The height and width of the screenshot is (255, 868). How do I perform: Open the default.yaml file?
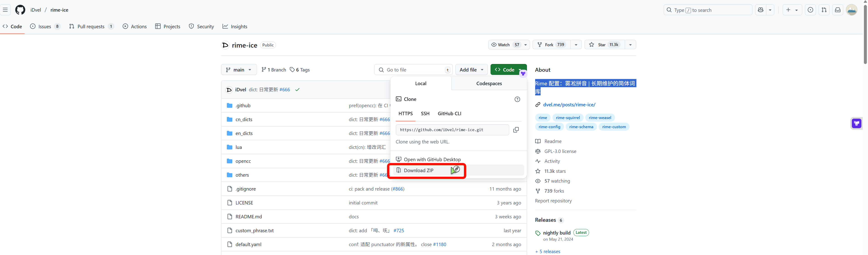click(x=248, y=244)
